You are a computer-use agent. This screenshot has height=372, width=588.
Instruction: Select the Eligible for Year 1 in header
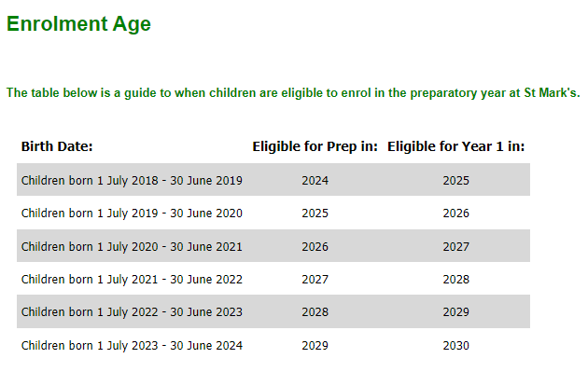click(456, 146)
